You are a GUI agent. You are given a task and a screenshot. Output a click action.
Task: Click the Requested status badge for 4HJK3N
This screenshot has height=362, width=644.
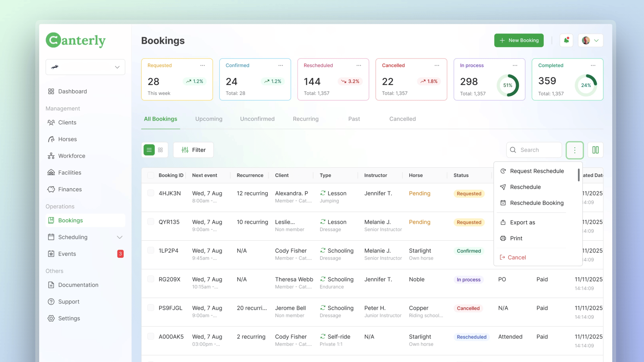click(469, 194)
